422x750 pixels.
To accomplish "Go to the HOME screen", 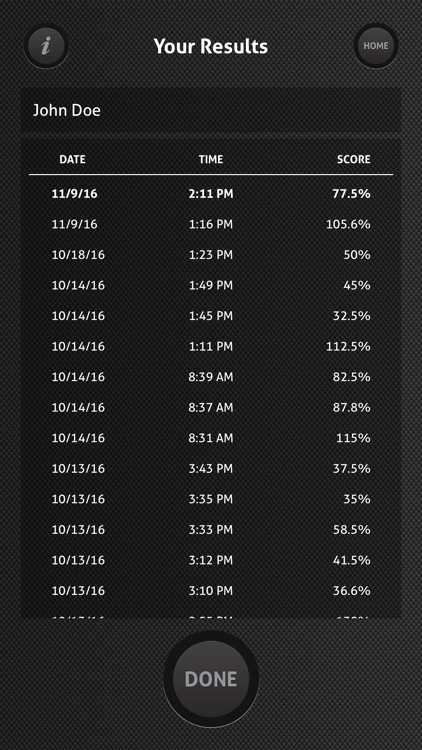I will (x=376, y=46).
